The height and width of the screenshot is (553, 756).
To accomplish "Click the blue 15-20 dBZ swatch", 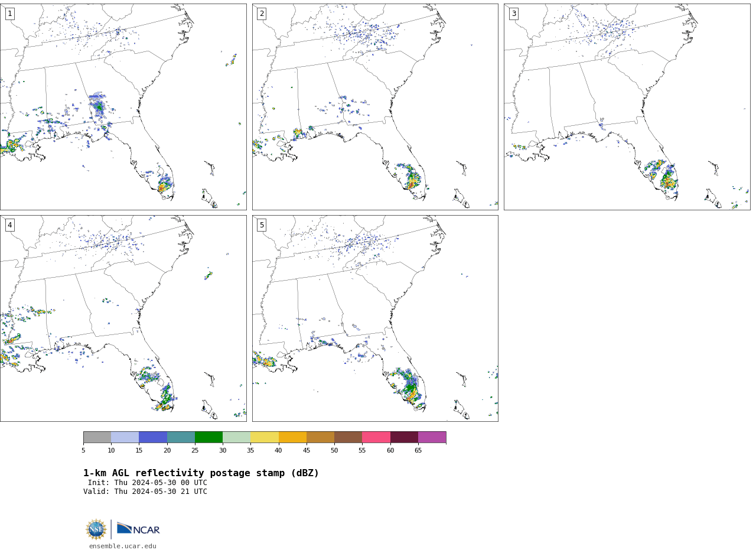I will [153, 437].
